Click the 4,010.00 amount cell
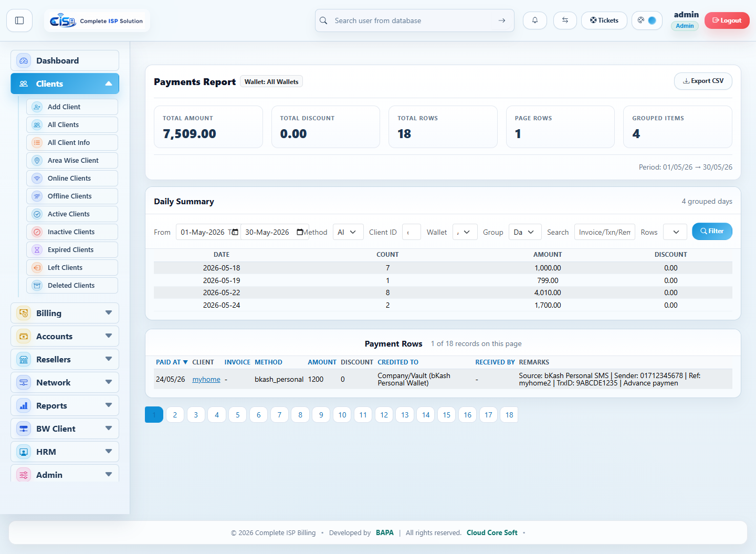 [548, 293]
